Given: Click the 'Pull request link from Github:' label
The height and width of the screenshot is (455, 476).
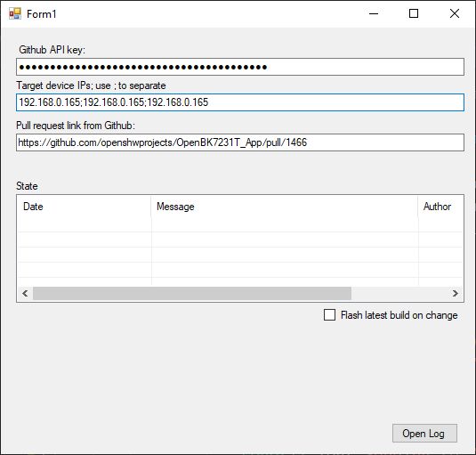Looking at the screenshot, I should (x=76, y=126).
